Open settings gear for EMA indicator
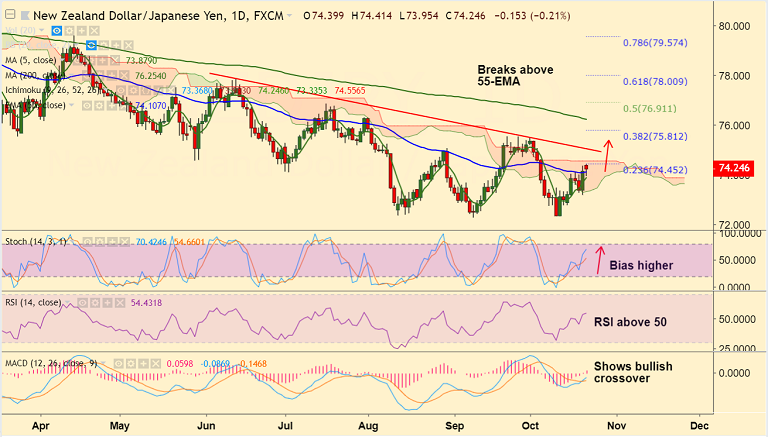This screenshot has width=768, height=437. [x=99, y=105]
